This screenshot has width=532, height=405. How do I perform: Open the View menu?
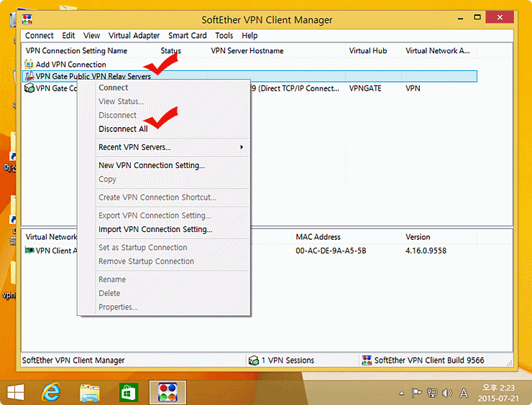pos(91,36)
